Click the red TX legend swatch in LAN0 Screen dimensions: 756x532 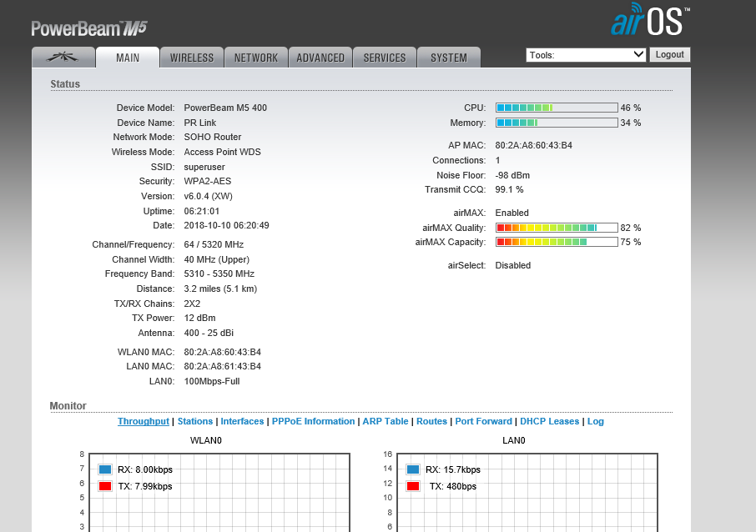413,486
